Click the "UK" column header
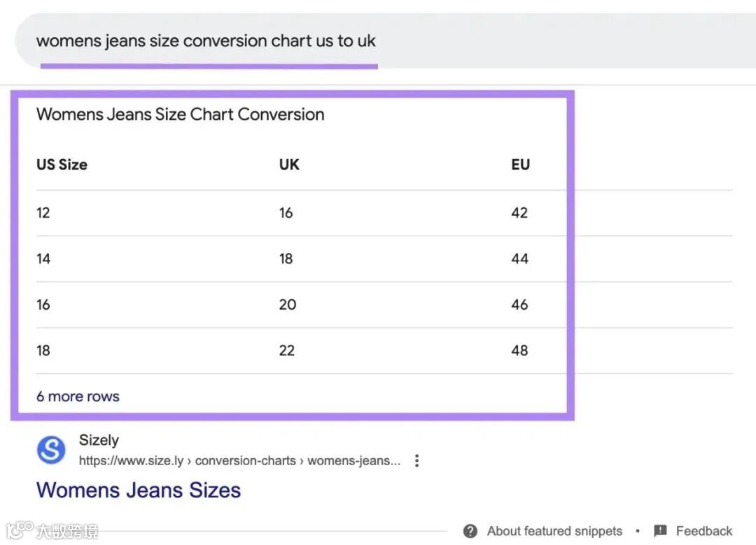This screenshot has height=545, width=756. (x=289, y=165)
